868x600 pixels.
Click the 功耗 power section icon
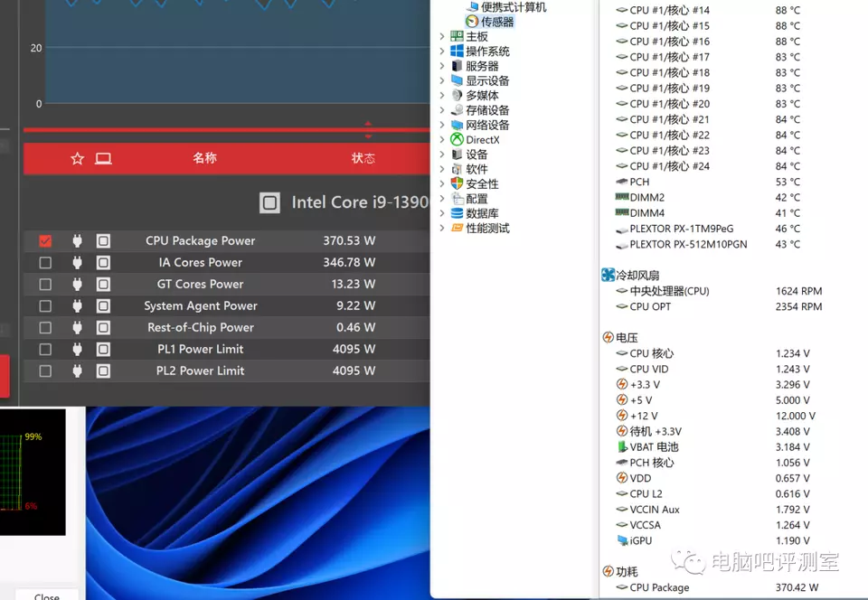[608, 571]
